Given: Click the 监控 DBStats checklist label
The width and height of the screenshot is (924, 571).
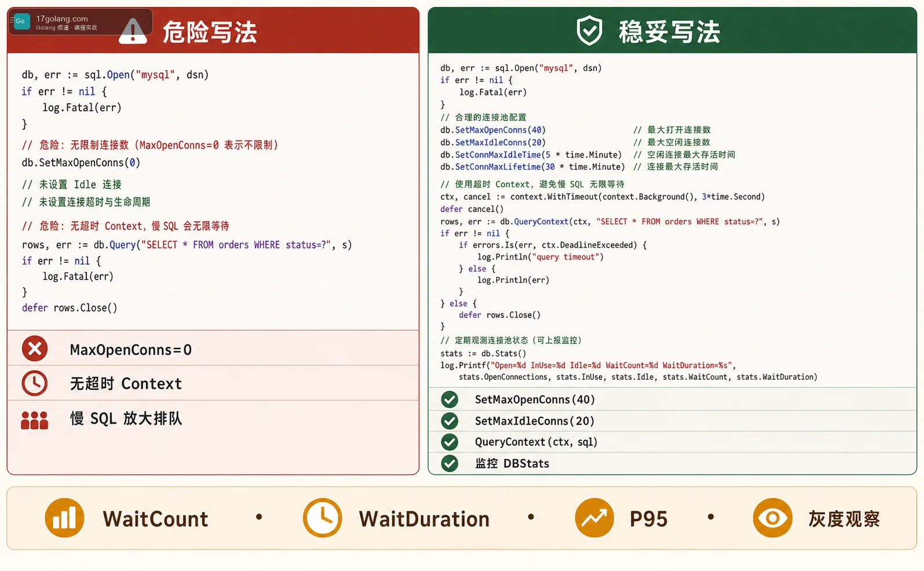Looking at the screenshot, I should pyautogui.click(x=512, y=463).
